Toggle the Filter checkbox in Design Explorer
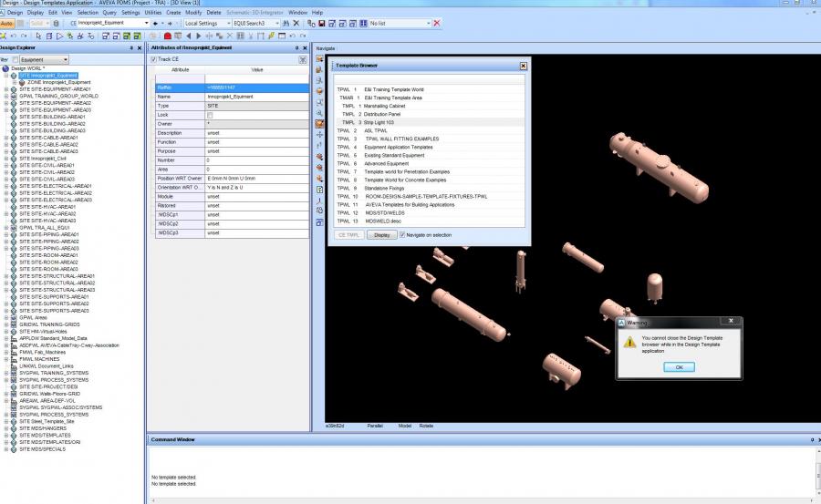821x504 pixels. (16, 59)
